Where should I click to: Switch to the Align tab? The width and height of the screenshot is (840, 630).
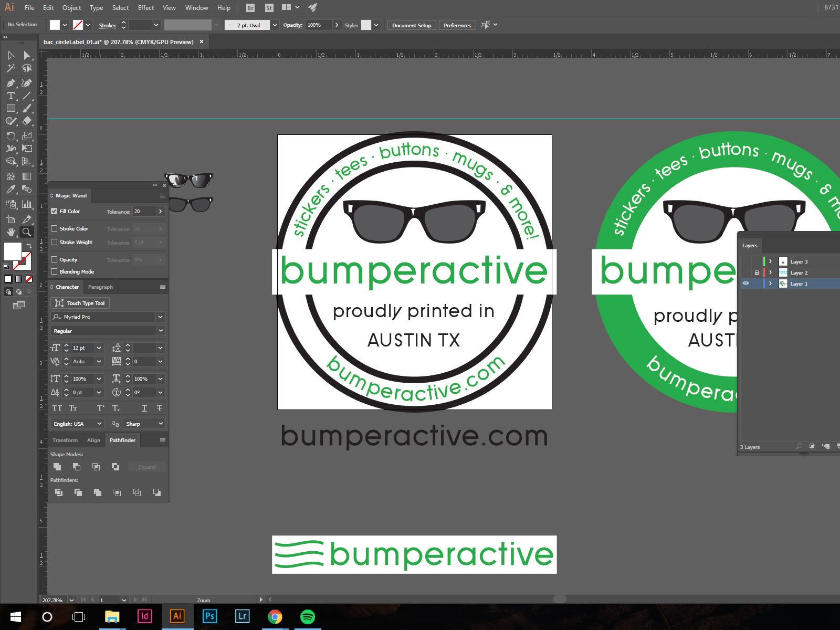pos(93,440)
